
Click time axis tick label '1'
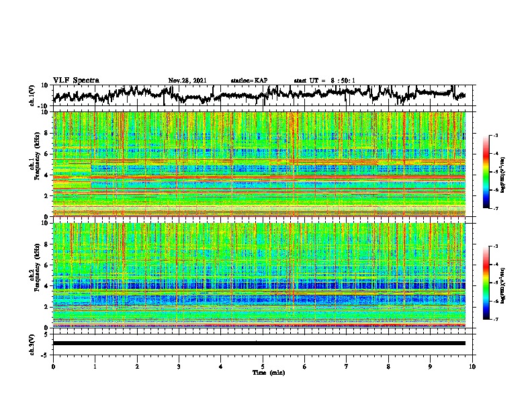point(95,367)
